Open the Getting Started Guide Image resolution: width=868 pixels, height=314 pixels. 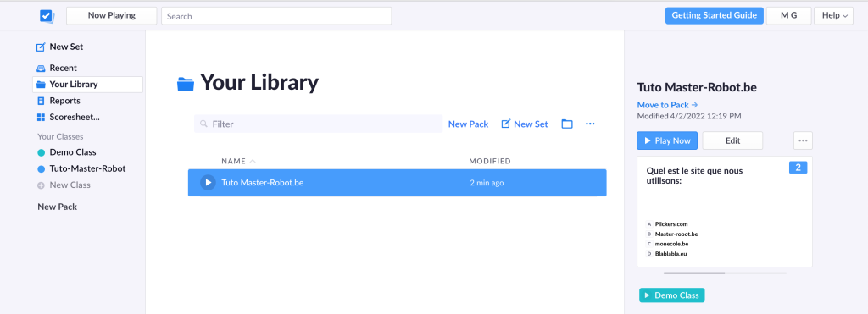714,15
